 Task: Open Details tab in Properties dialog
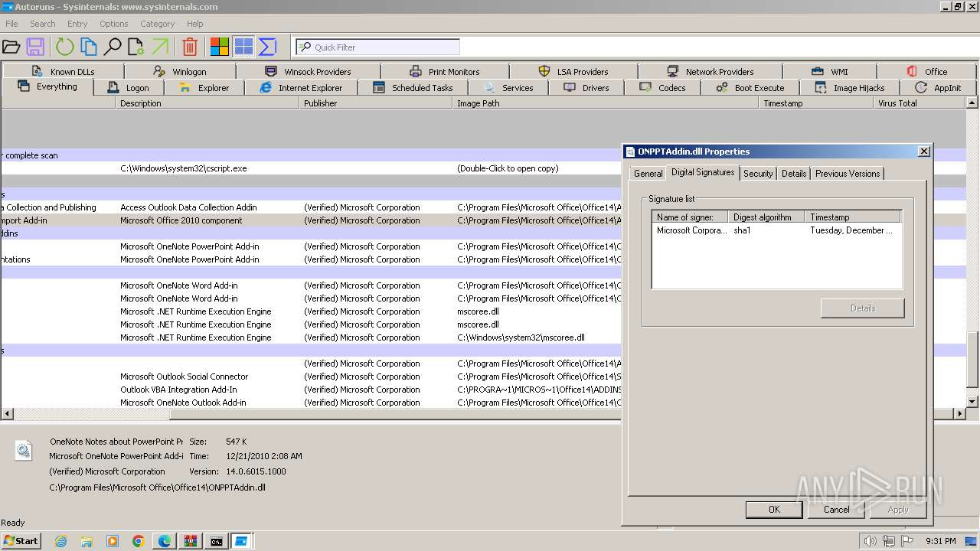(794, 174)
